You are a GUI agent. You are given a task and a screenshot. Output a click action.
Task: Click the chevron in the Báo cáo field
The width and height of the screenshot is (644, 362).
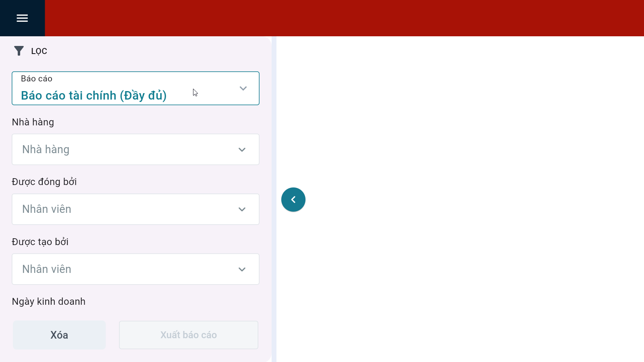[243, 88]
